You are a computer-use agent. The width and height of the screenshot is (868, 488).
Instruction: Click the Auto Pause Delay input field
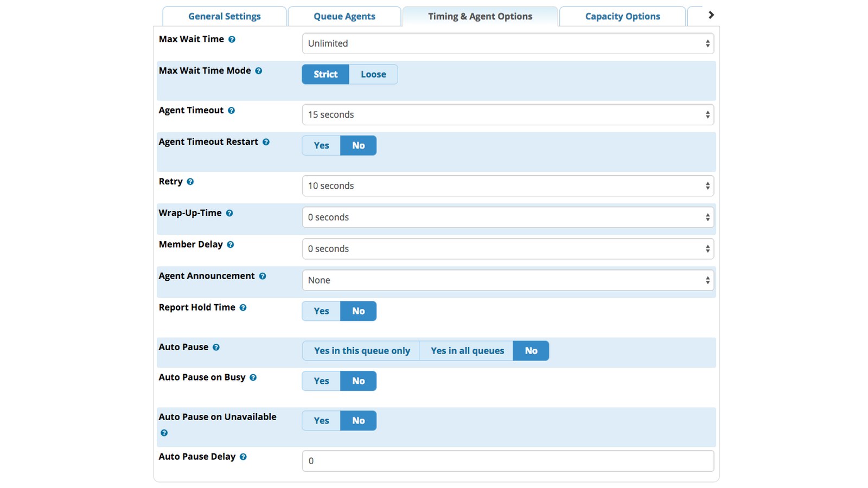(508, 461)
